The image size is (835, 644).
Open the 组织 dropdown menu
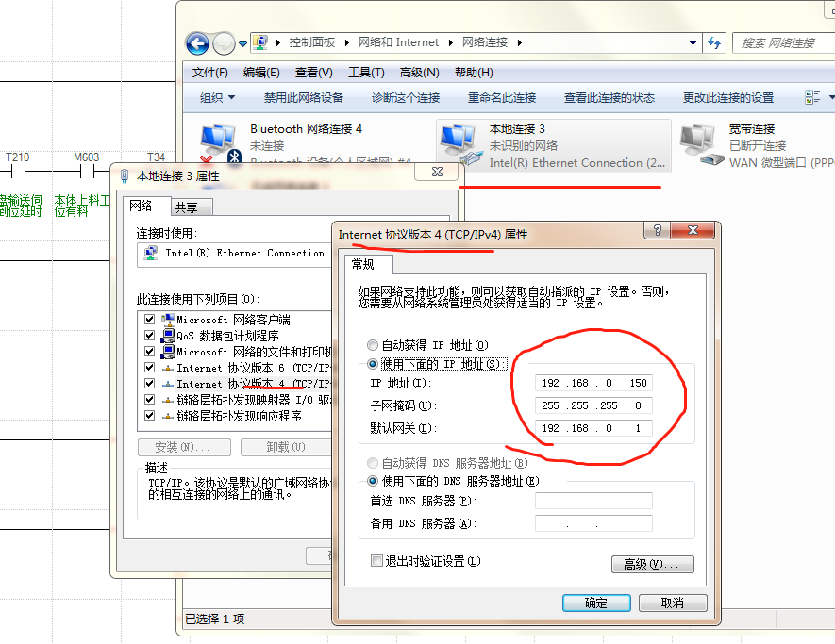[x=217, y=97]
